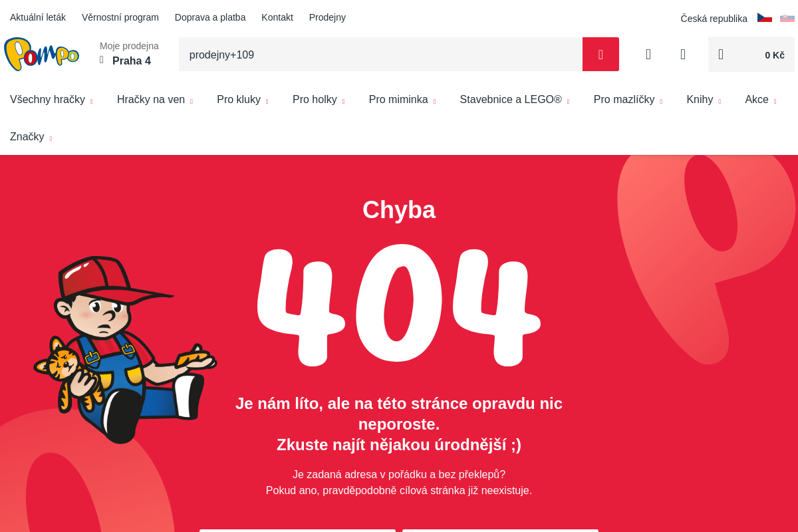Click the store location pin icon
798x532 pixels.
102,60
